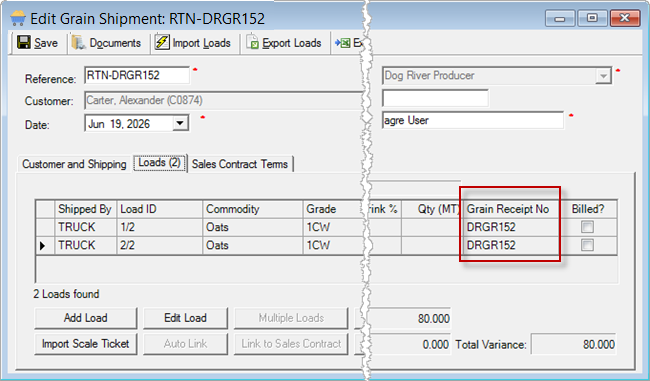Viewport: 650px width, 381px height.
Task: Click the Total Variance value 80.000
Action: (x=574, y=344)
